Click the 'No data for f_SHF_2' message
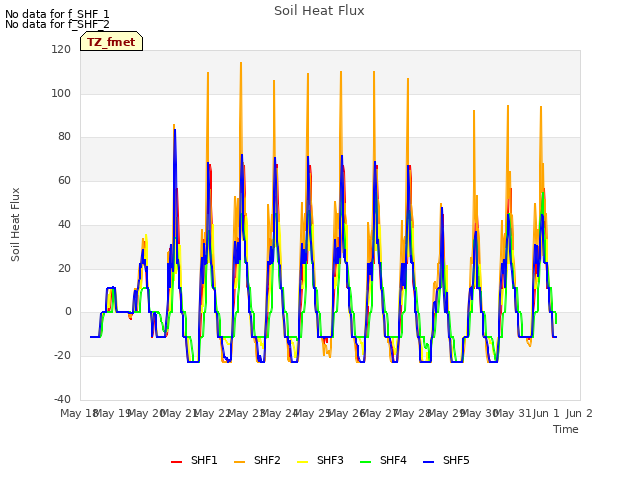 (x=57, y=24)
